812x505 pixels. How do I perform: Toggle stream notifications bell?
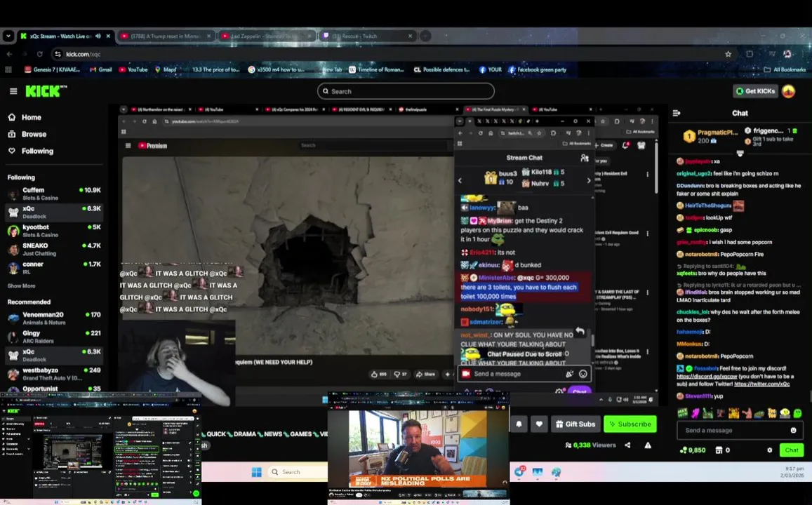pyautogui.click(x=519, y=424)
